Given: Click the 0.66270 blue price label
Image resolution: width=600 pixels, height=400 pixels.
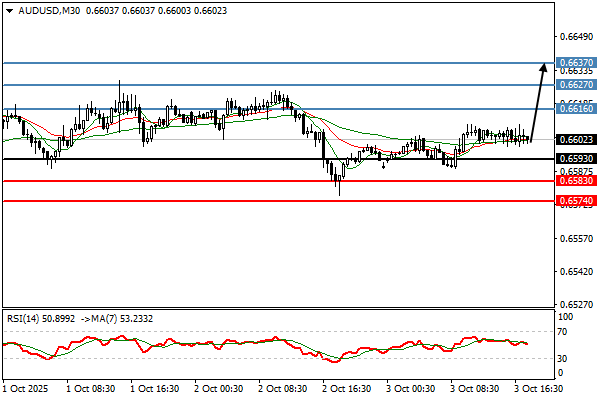Looking at the screenshot, I should 576,85.
